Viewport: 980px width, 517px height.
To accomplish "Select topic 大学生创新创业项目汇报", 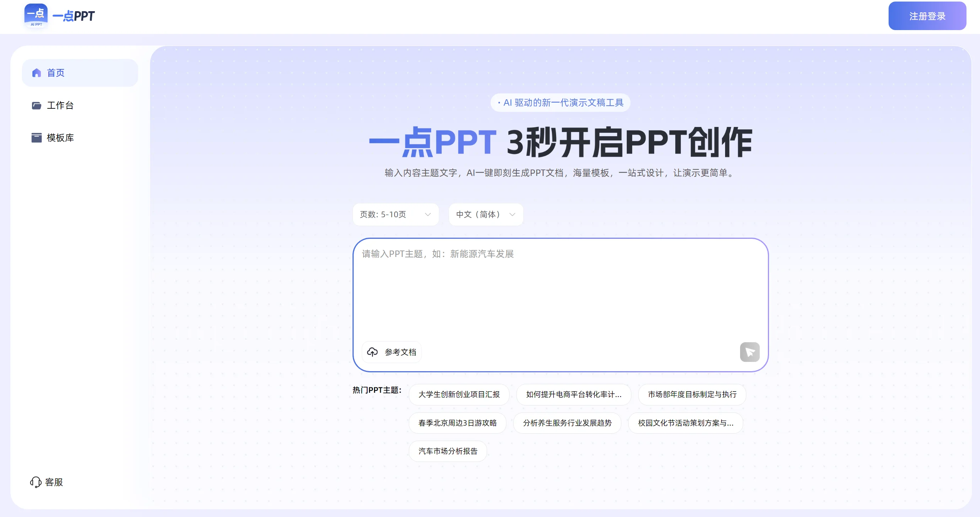I will click(x=459, y=394).
